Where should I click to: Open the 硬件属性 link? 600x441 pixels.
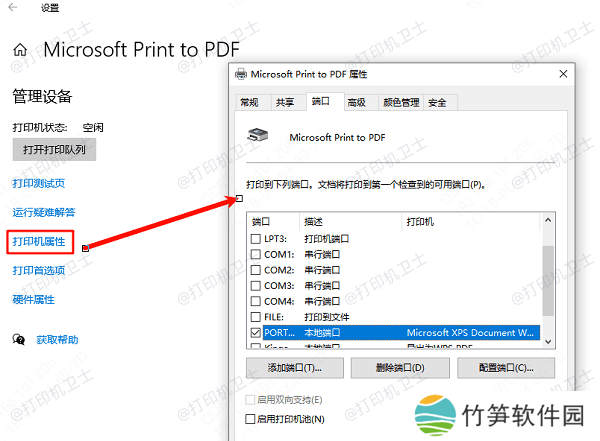pos(34,300)
